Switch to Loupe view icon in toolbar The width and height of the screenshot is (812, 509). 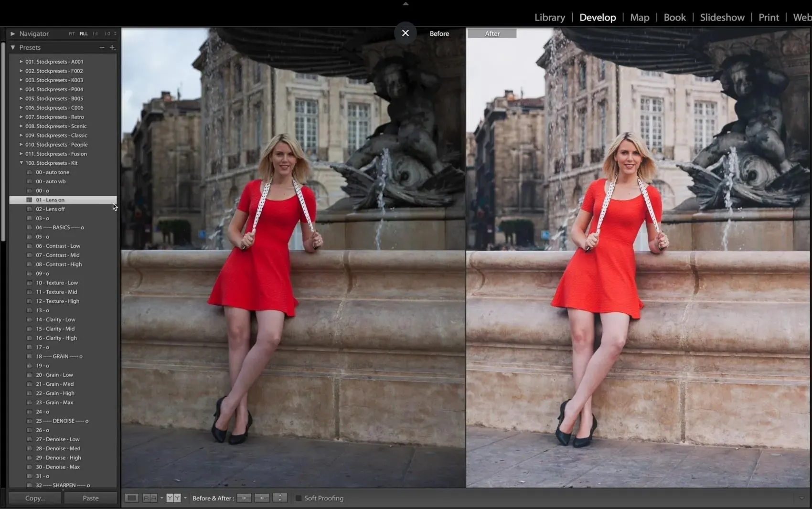131,498
